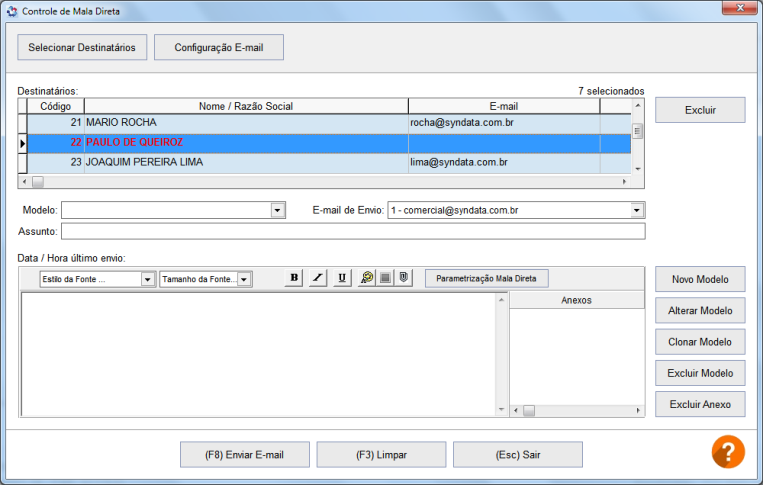
Task: Toggle underline formatting button
Action: pyautogui.click(x=342, y=278)
